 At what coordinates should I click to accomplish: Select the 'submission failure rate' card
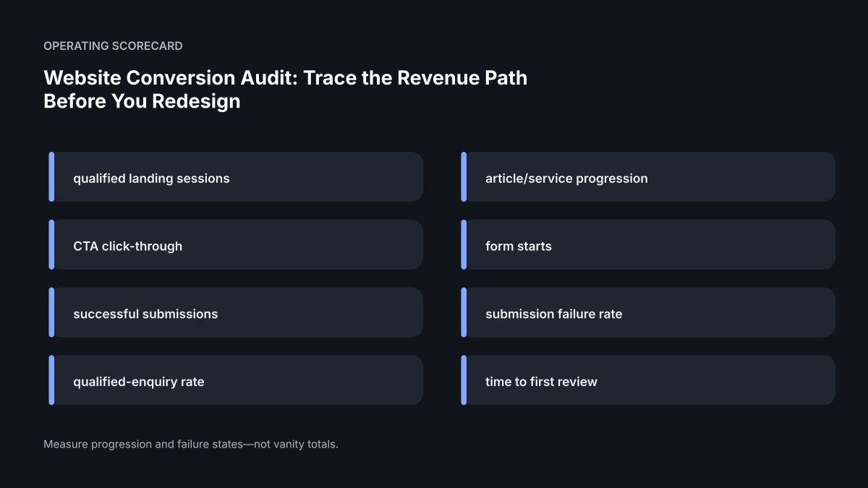[x=648, y=313]
